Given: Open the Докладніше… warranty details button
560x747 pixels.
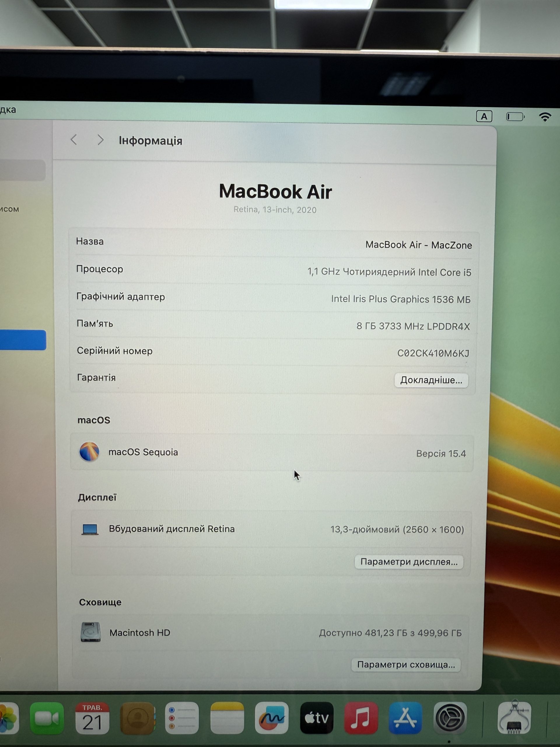Looking at the screenshot, I should coord(431,380).
